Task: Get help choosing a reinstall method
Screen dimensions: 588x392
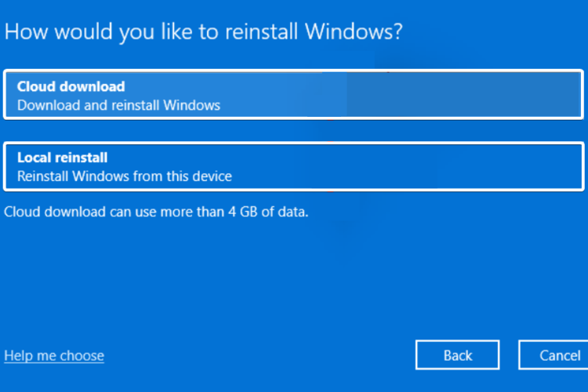Action: point(54,355)
